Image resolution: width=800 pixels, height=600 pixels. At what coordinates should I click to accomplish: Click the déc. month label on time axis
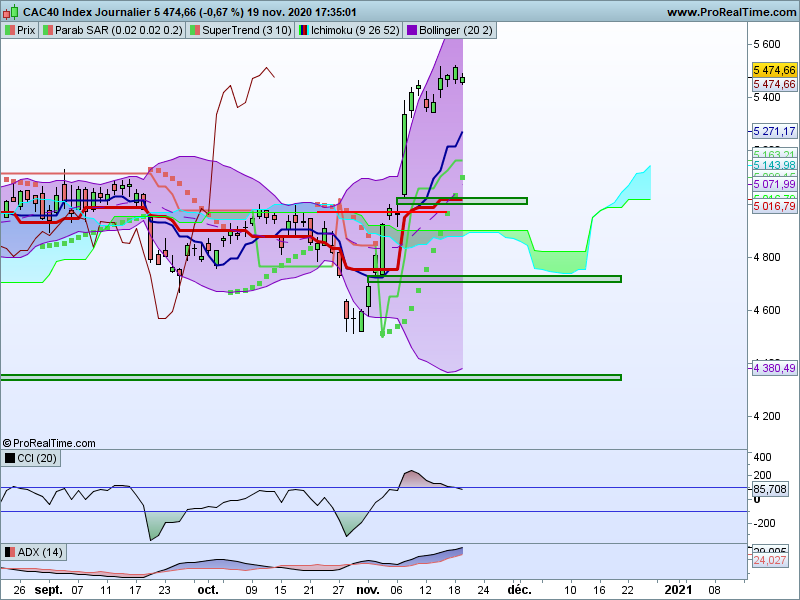tap(519, 590)
